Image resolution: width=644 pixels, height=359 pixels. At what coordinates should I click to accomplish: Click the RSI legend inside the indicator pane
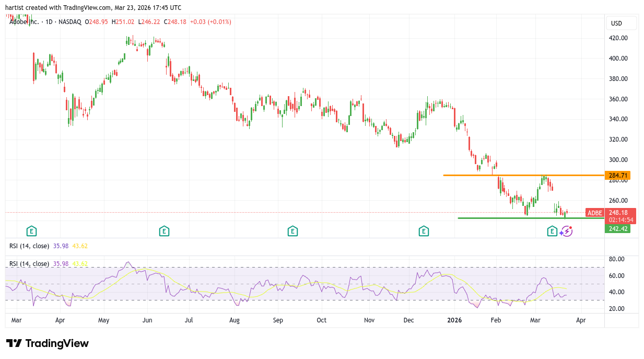29,264
